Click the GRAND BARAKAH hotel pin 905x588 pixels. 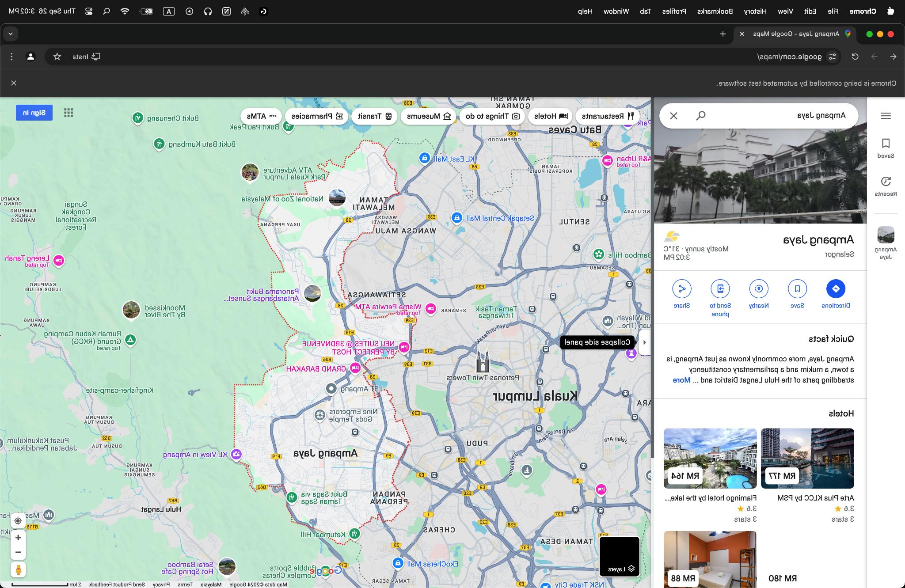click(355, 368)
